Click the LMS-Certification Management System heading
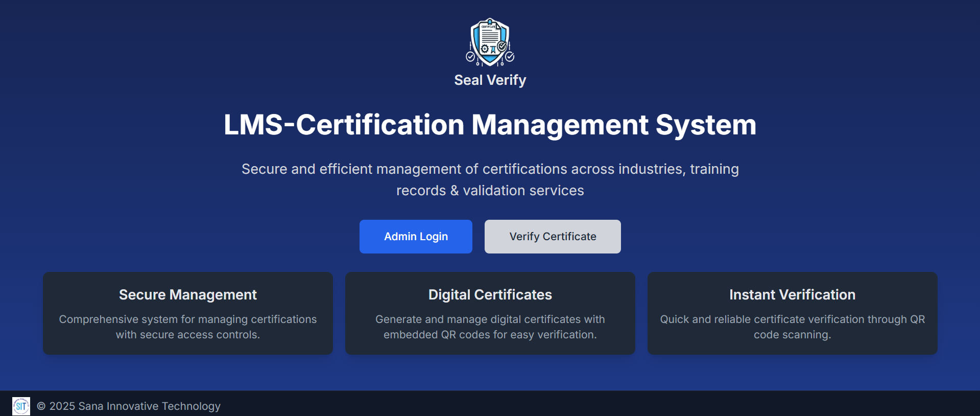Viewport: 980px width, 416px height. [x=490, y=125]
